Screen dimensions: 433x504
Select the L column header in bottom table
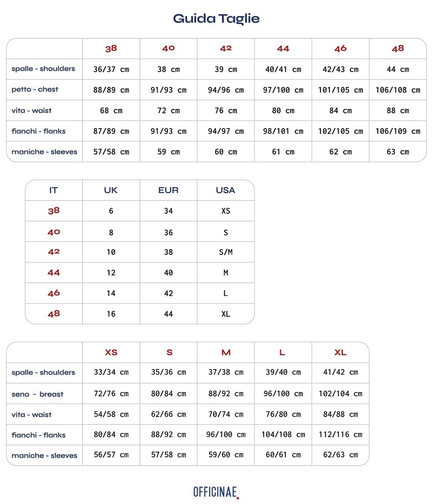click(282, 352)
